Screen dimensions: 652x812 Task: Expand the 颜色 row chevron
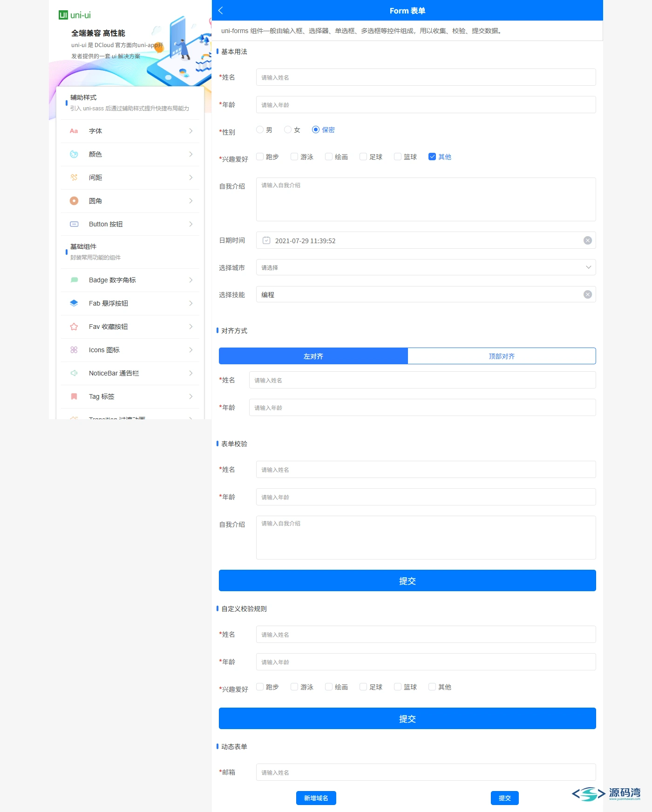pos(191,154)
